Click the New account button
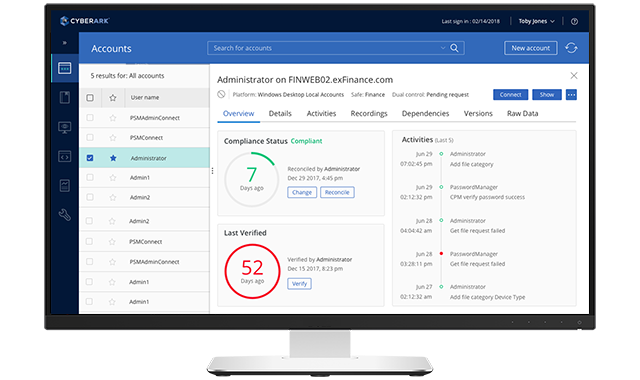The width and height of the screenshot is (640, 380). click(x=531, y=48)
